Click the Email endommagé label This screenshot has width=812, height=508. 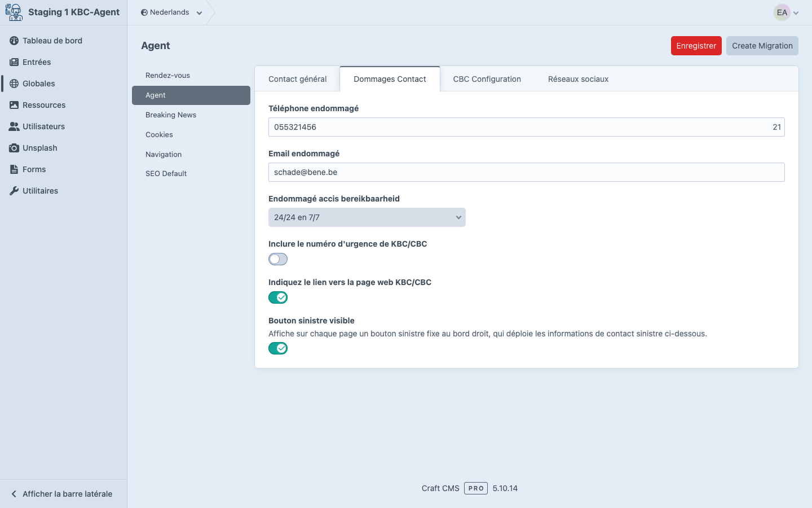(304, 154)
